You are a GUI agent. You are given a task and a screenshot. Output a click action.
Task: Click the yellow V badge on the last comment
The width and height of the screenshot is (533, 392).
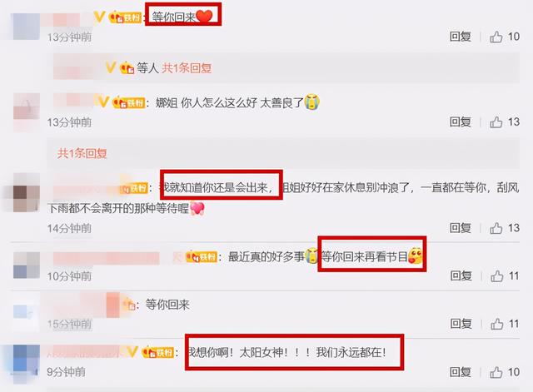(x=132, y=352)
